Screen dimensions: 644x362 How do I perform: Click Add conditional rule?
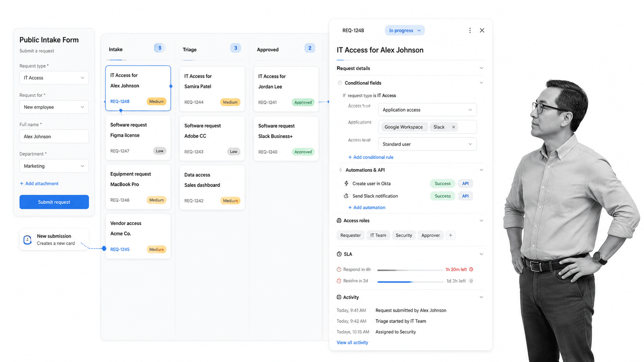click(371, 157)
